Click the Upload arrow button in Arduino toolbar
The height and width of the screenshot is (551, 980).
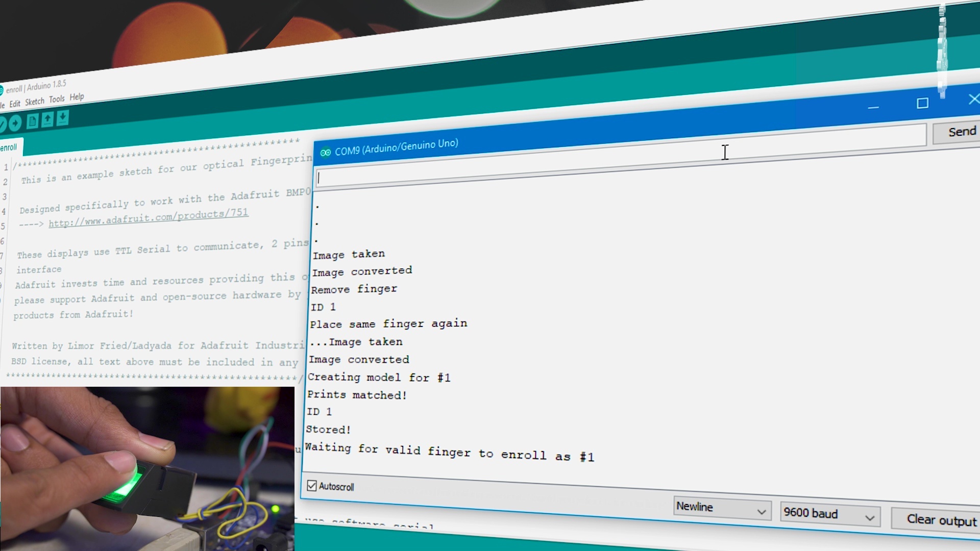(x=15, y=123)
